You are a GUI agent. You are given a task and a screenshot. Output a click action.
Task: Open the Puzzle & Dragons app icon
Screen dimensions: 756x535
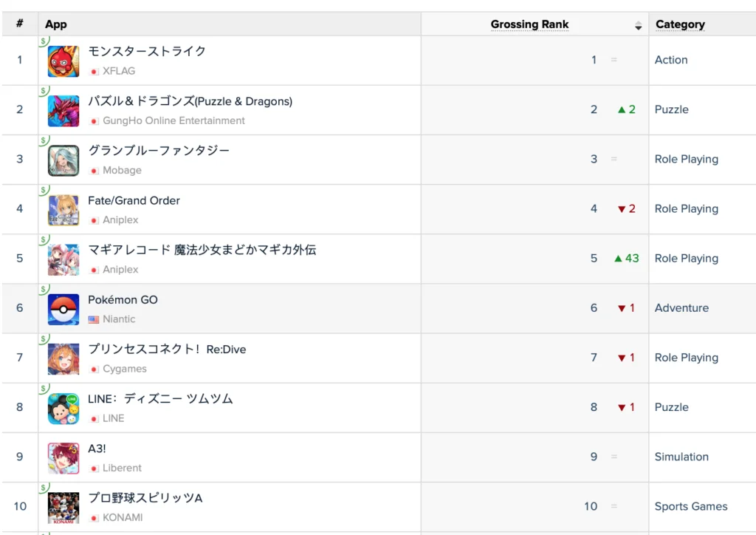(63, 110)
